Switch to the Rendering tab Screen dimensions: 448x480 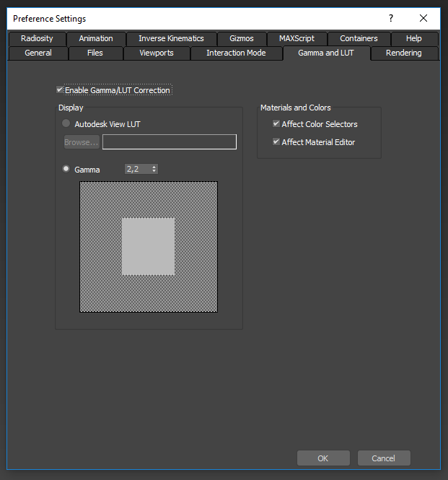coord(403,53)
